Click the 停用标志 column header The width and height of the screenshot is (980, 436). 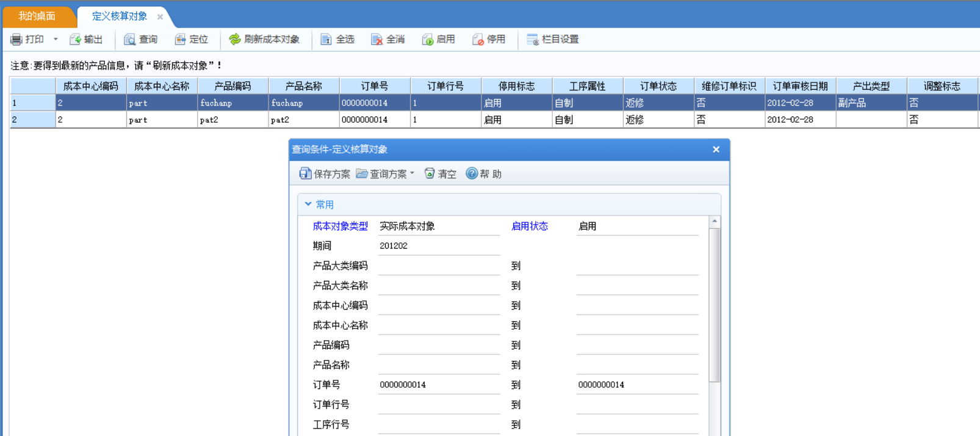pos(516,86)
